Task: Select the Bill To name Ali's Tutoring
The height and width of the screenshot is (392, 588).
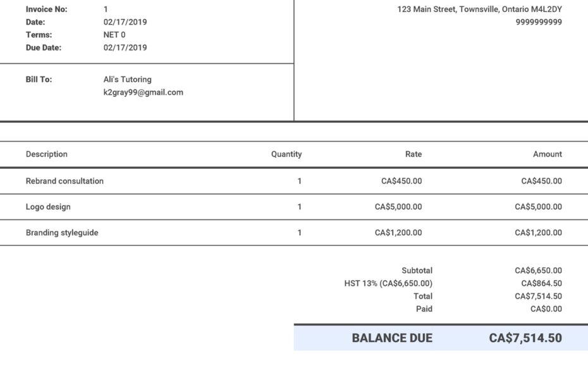Action: (128, 79)
